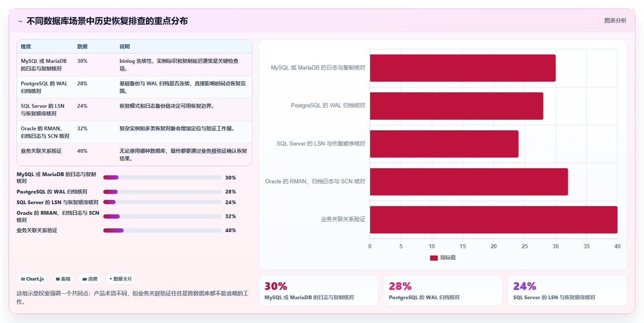The width and height of the screenshot is (644, 323).
Task: Click the summary paragraph starting 这组示意权重强调
Action: [x=133, y=298]
